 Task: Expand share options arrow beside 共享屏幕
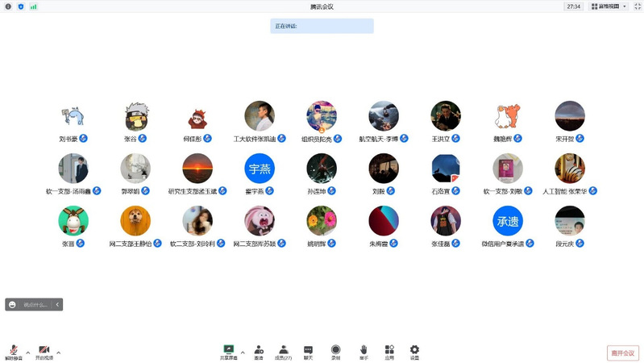point(243,353)
